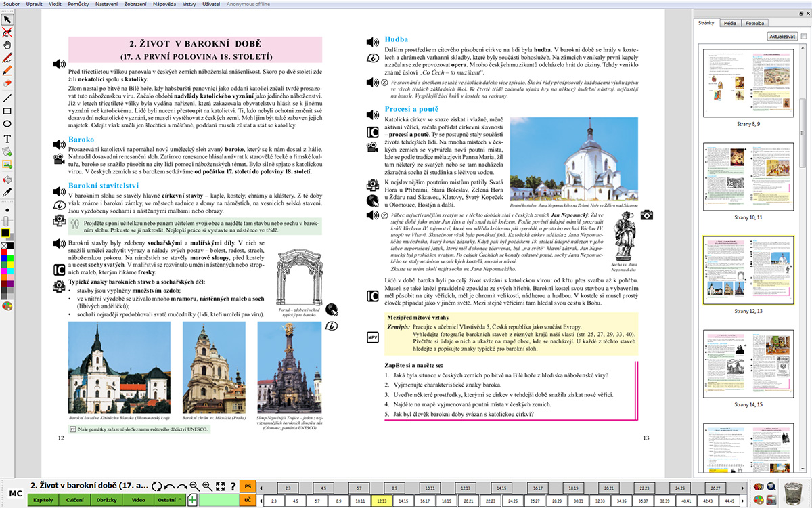Choose the hand pan tool
The height and width of the screenshot is (508, 812).
(x=7, y=45)
